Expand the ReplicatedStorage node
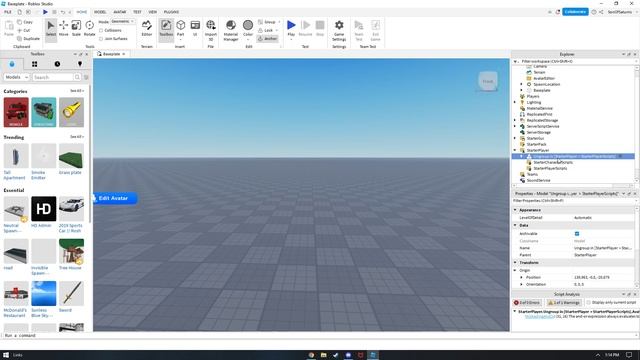 tap(515, 120)
